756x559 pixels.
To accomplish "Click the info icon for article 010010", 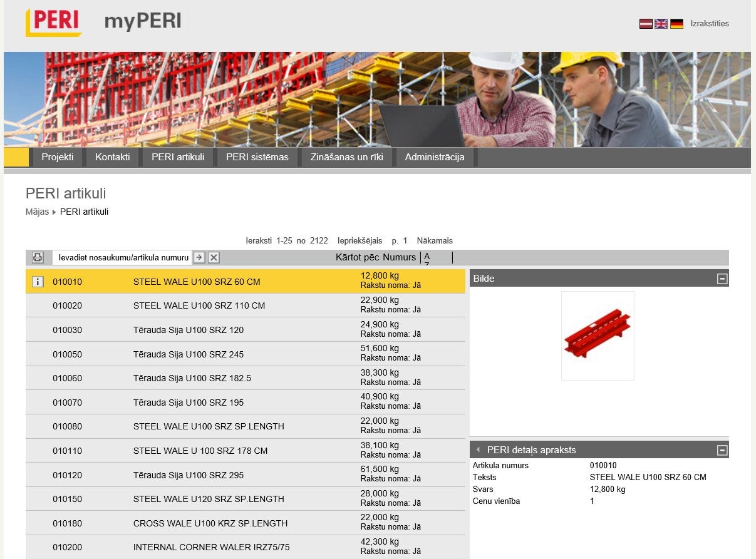I will click(38, 282).
